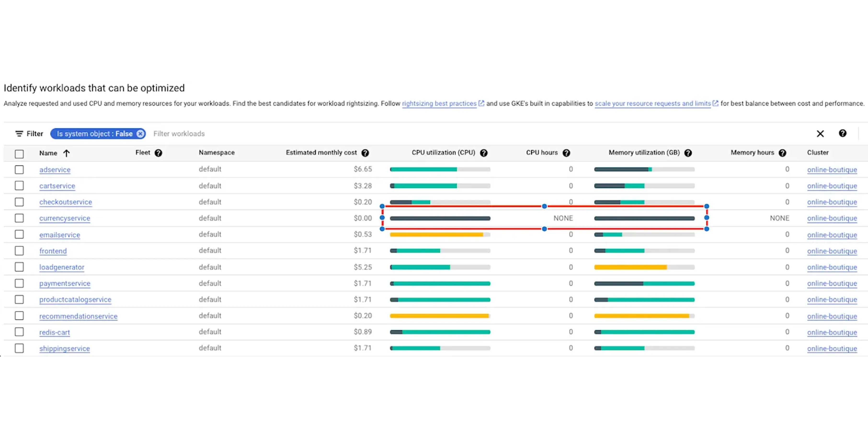Open 'scale your resource requests and limits' link
Viewport: 868px width, 437px height.
tap(653, 103)
